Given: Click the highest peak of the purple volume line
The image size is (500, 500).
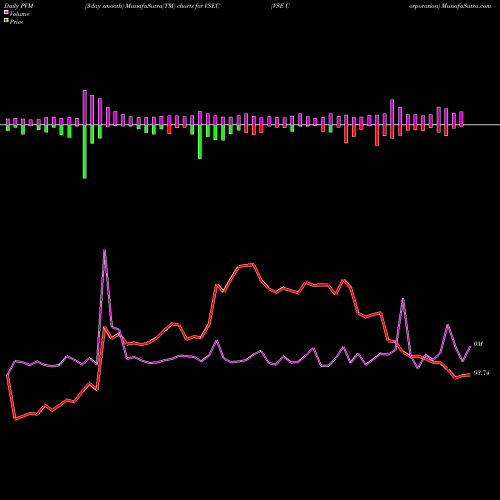Looking at the screenshot, I should point(105,250).
